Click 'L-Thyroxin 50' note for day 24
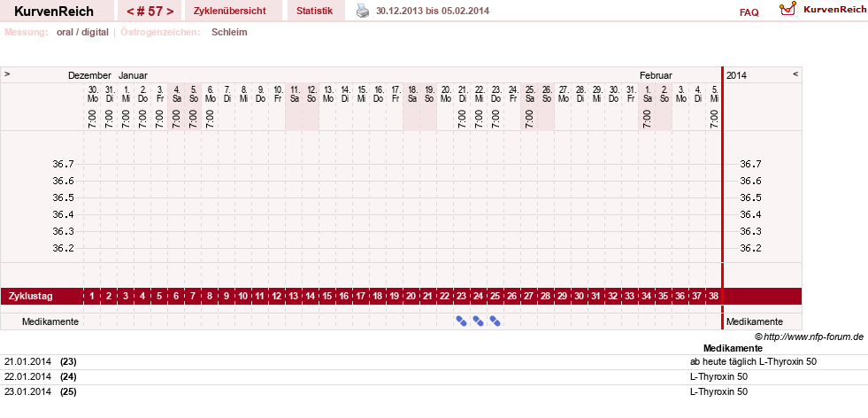 pos(718,376)
